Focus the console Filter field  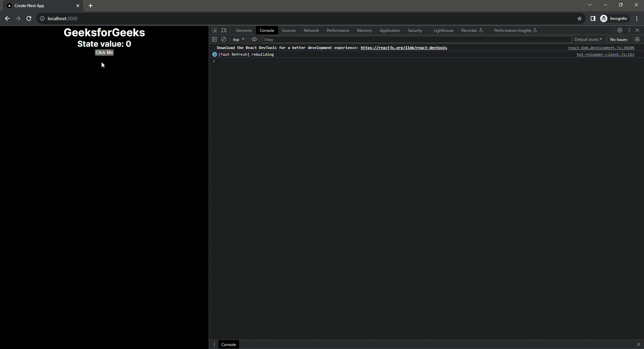tap(417, 40)
